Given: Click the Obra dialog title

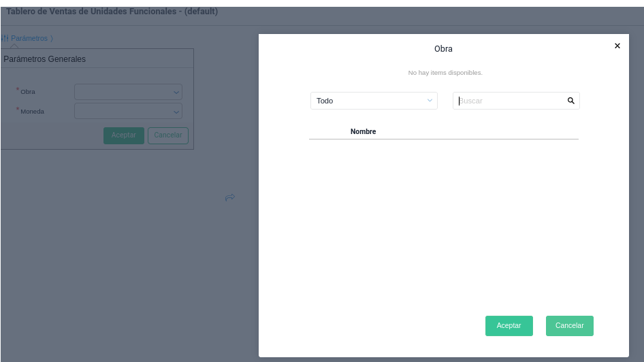Looking at the screenshot, I should tap(443, 49).
